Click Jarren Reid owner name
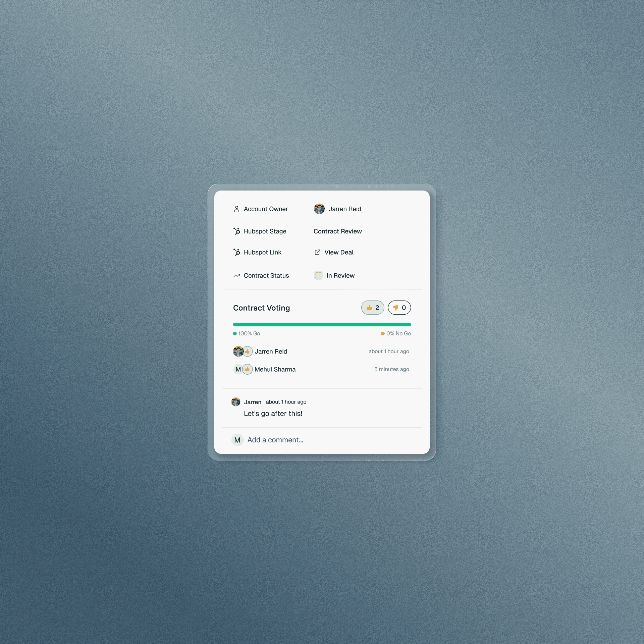This screenshot has width=644, height=644. [345, 209]
